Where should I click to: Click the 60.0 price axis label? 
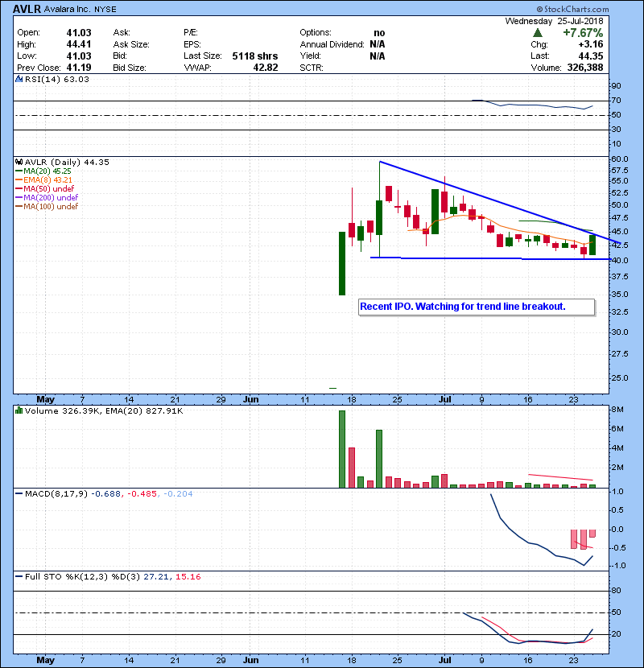click(x=619, y=159)
